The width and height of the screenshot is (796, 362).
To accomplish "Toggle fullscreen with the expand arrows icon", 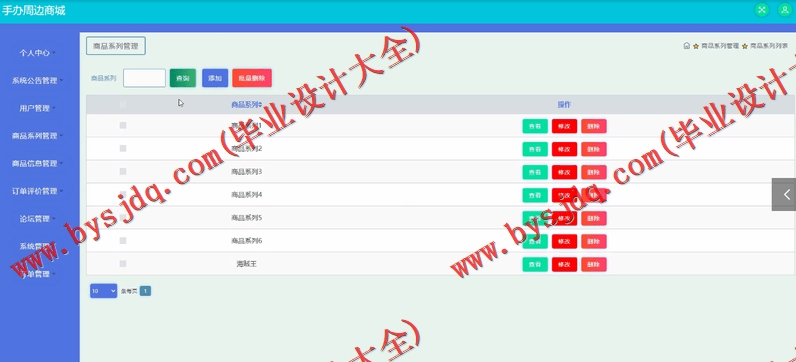I will 761,10.
